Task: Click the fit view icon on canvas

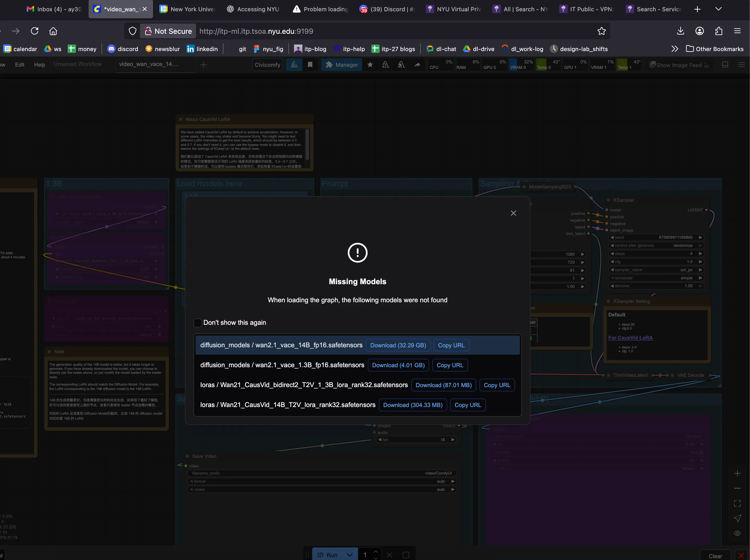Action: [x=737, y=503]
